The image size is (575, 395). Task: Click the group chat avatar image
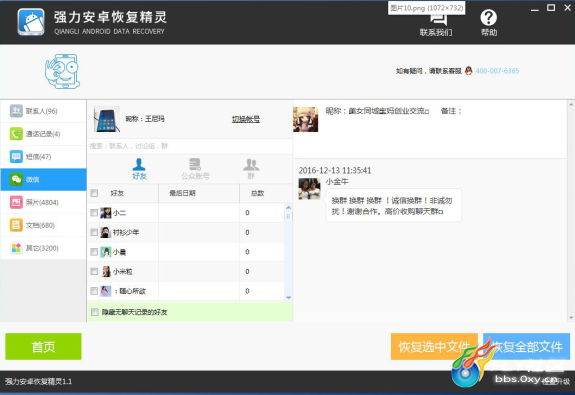click(x=305, y=120)
